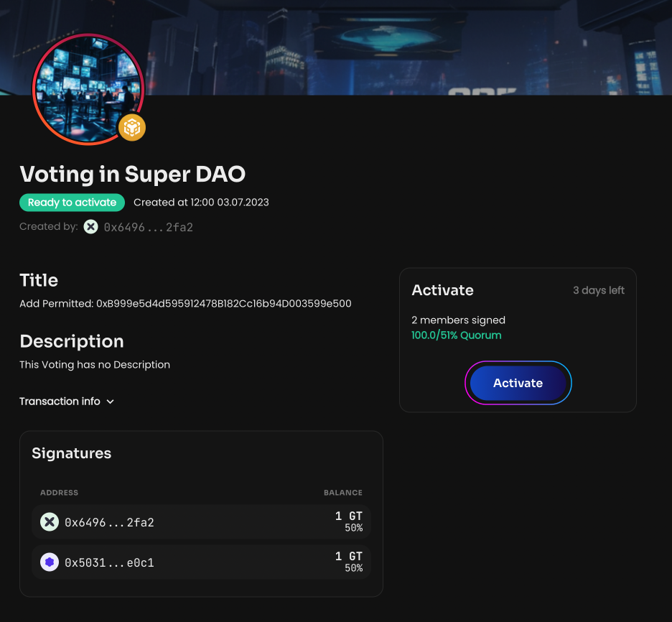Click avatar icon in 0x6496...2fa2 signature row
672x622 pixels.
tap(50, 521)
